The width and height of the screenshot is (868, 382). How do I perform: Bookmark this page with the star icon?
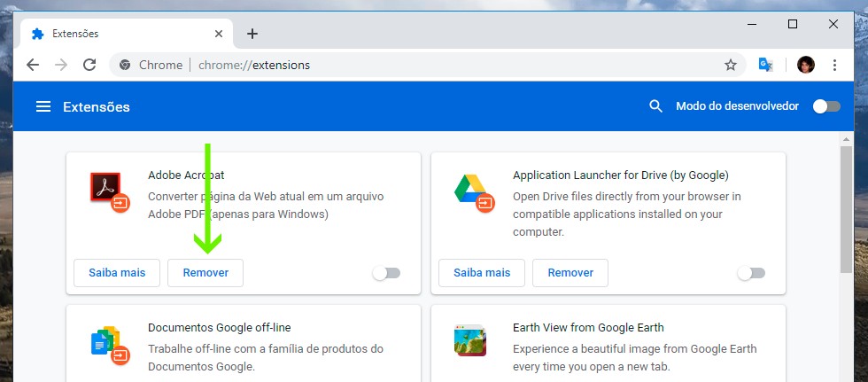click(730, 65)
